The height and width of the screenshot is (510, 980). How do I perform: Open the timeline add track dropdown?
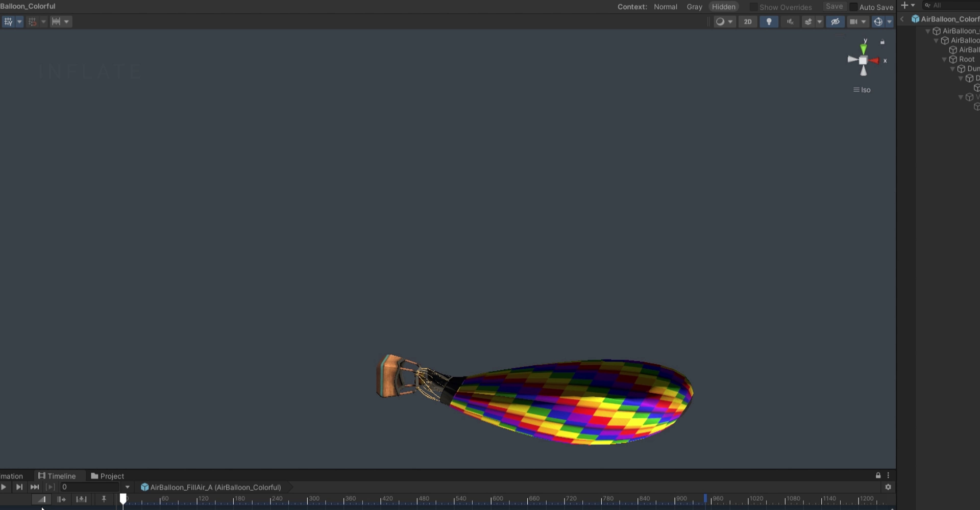point(128,487)
